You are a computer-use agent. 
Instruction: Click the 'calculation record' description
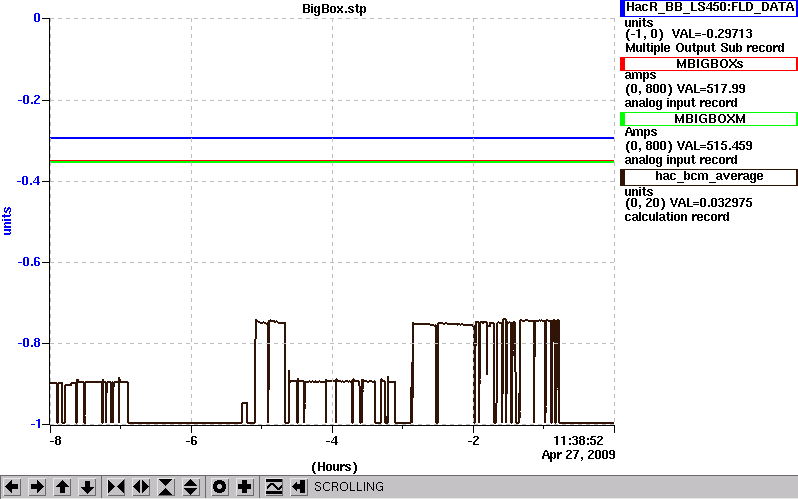(677, 217)
